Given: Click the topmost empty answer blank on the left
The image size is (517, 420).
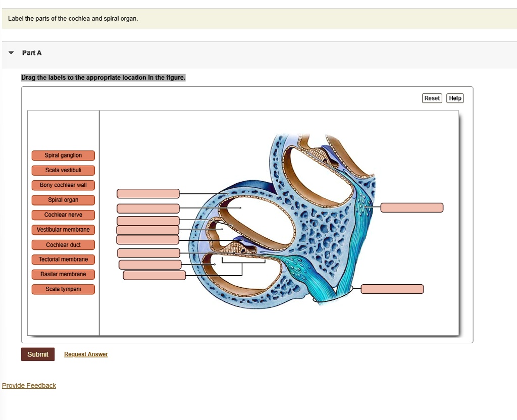Looking at the screenshot, I should coord(148,193).
